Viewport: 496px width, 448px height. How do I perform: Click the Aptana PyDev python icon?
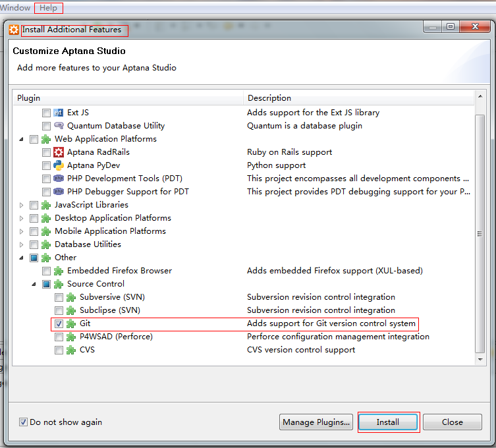click(x=59, y=165)
